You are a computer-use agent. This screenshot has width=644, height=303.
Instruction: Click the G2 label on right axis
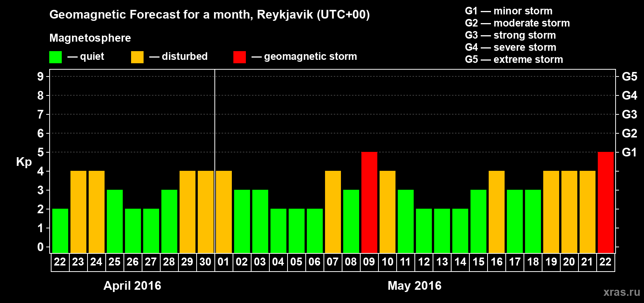[630, 133]
